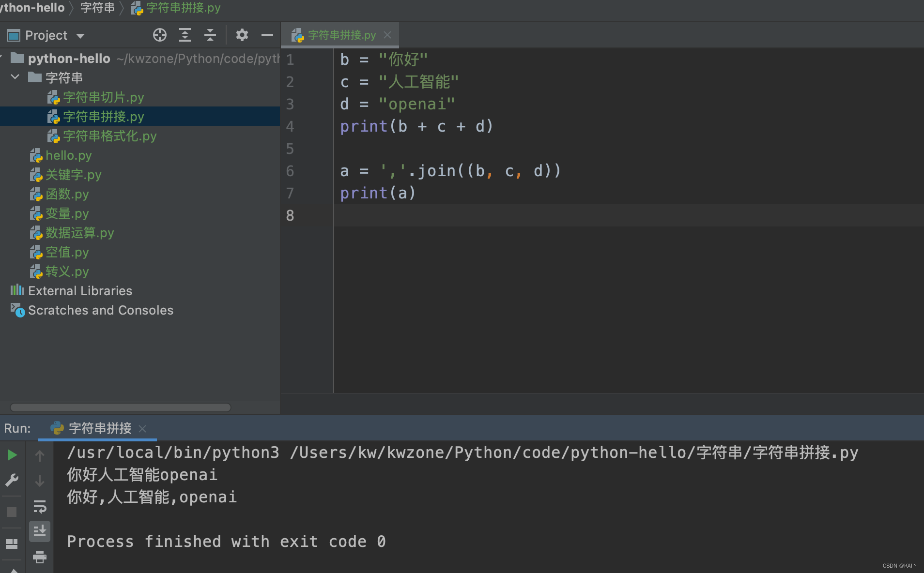The width and height of the screenshot is (924, 573).
Task: Click line number 8 in gutter
Action: tap(290, 216)
